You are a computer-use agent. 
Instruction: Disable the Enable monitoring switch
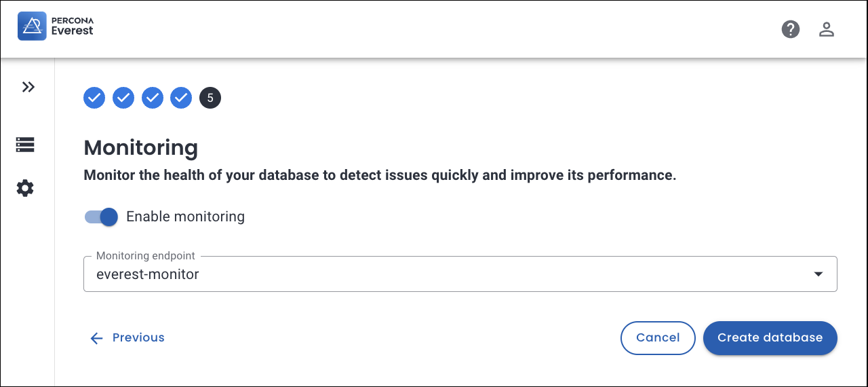pos(102,217)
